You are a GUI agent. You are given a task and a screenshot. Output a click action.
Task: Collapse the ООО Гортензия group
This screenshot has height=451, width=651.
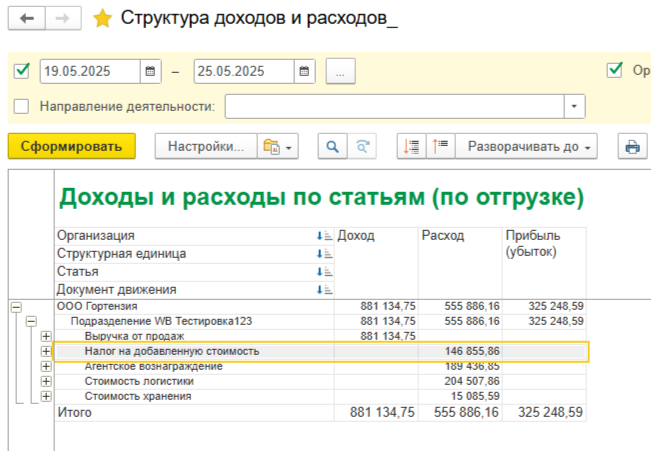[x=15, y=307]
